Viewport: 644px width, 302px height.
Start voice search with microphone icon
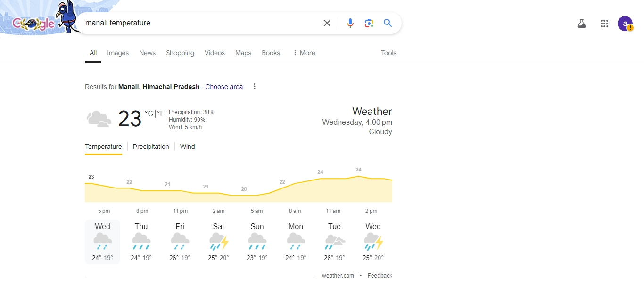pos(350,23)
